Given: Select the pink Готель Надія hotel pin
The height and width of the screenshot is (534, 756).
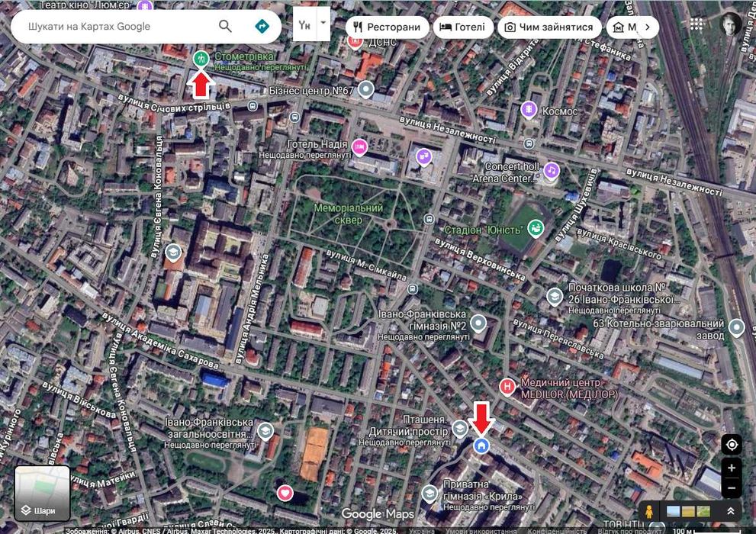Looking at the screenshot, I should 359,147.
